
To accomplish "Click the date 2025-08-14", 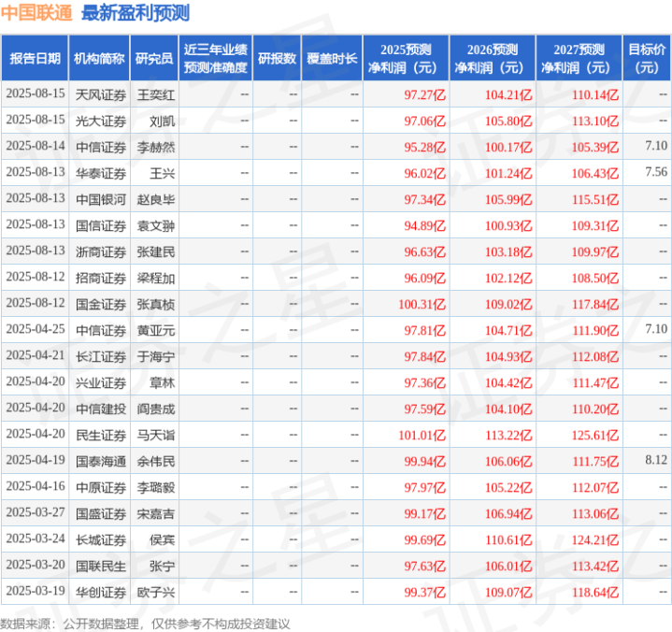I will (36, 146).
